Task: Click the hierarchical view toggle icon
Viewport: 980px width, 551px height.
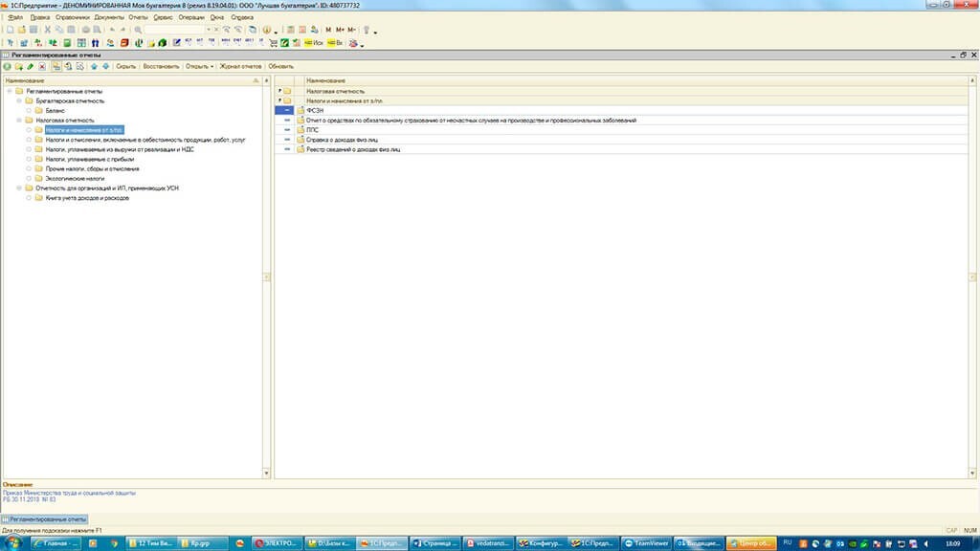Action: pyautogui.click(x=56, y=66)
